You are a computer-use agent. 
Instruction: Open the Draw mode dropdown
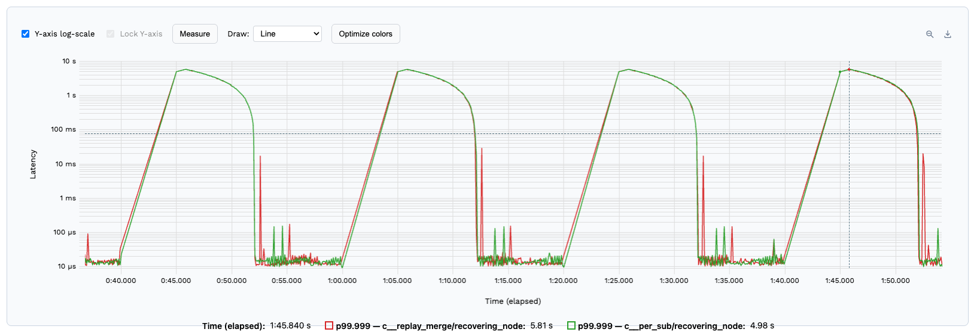[287, 34]
